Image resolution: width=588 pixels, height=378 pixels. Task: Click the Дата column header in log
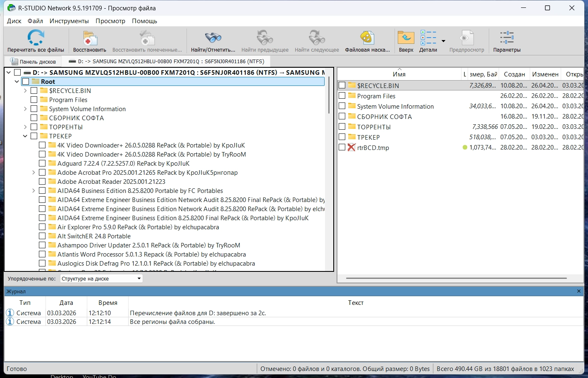(66, 302)
